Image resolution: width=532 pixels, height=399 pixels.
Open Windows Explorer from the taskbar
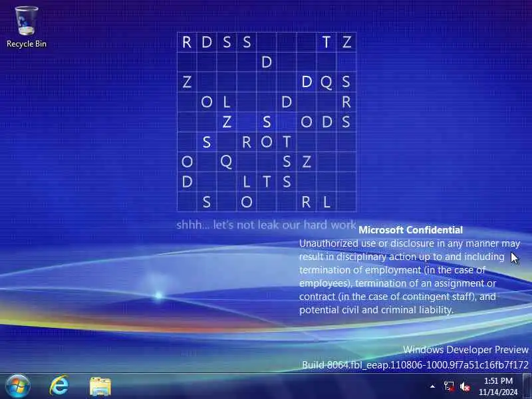100,387
